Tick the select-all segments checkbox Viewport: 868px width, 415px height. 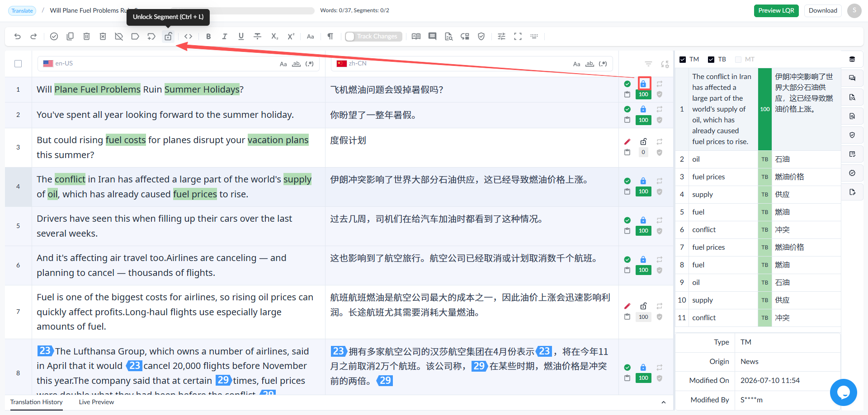pos(18,64)
